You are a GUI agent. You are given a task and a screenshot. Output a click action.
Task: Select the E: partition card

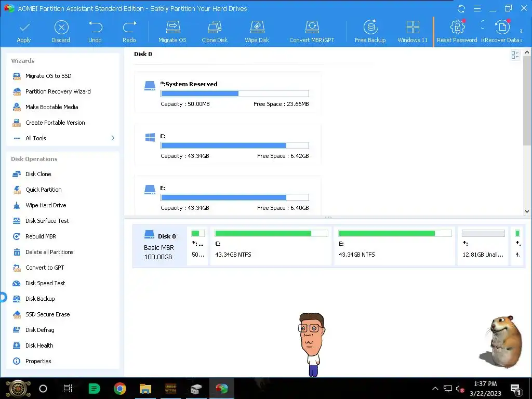tap(228, 195)
